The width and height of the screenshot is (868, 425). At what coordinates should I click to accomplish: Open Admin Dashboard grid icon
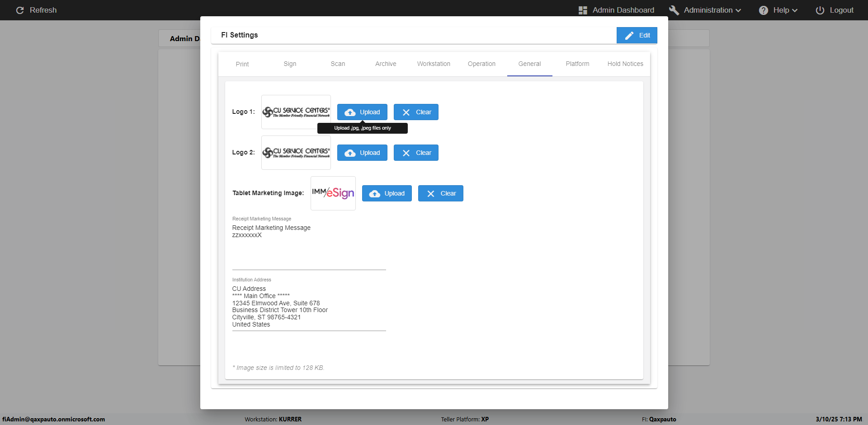tap(583, 10)
